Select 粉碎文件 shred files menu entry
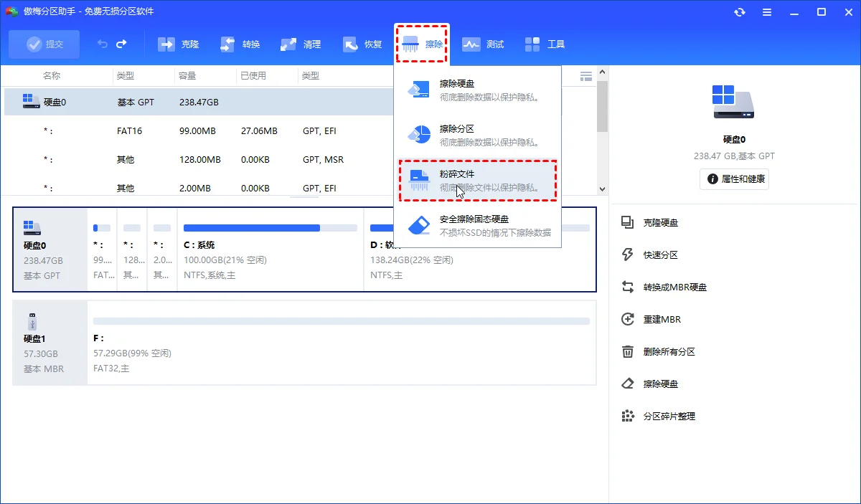This screenshot has height=504, width=861. (478, 181)
